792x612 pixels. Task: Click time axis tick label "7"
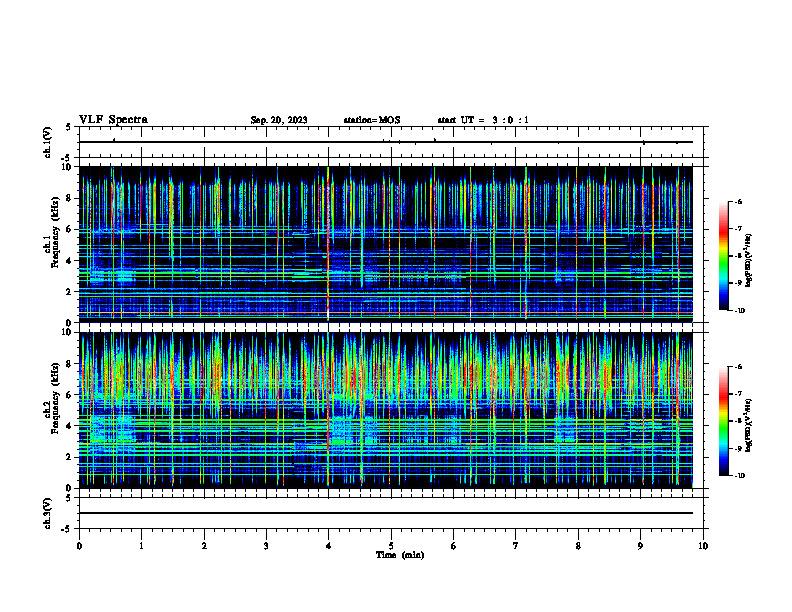pos(516,546)
